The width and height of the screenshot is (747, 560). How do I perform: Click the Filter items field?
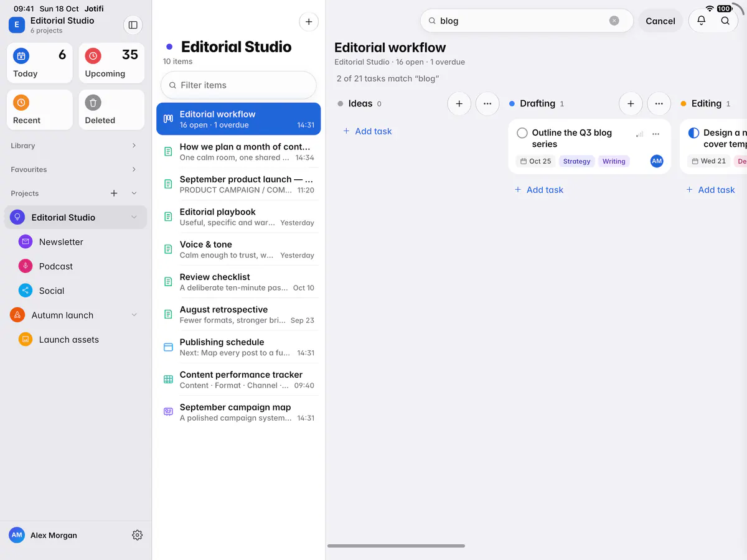pyautogui.click(x=238, y=85)
